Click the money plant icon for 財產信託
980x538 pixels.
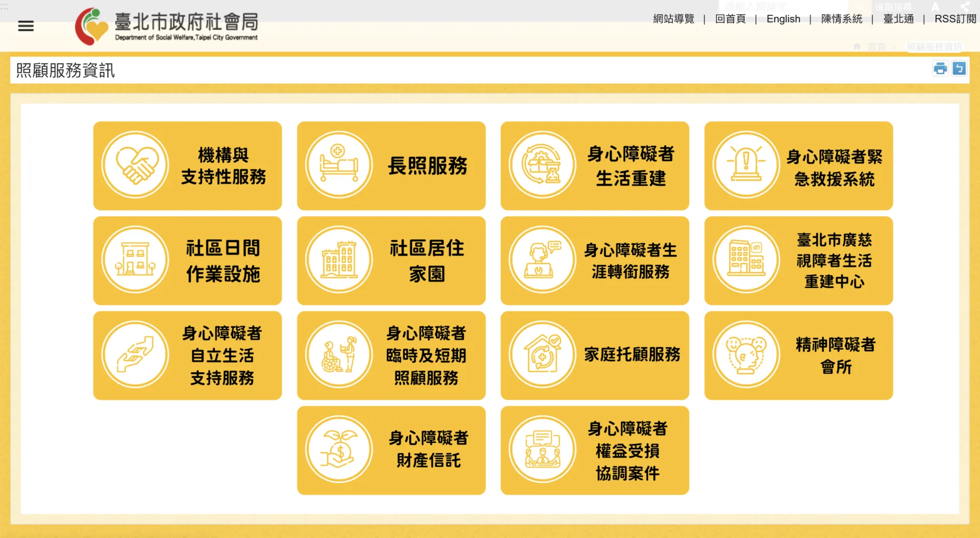pyautogui.click(x=339, y=450)
